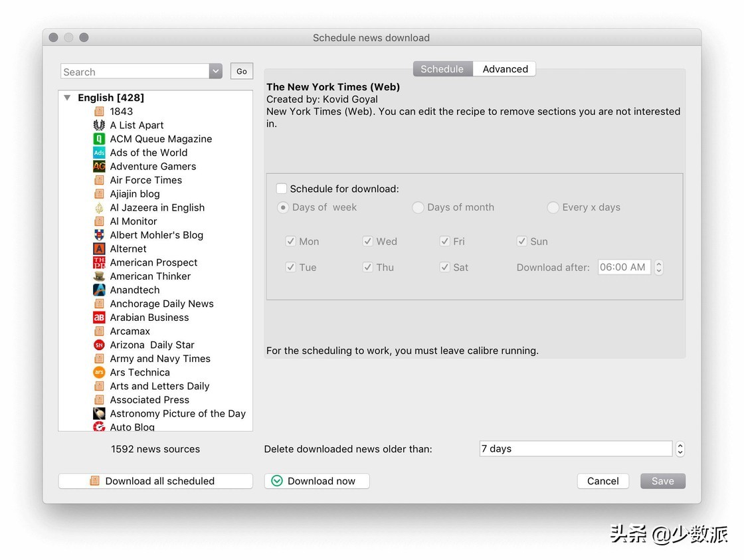Save the news download schedule
Image resolution: width=744 pixels, height=560 pixels.
pos(663,481)
